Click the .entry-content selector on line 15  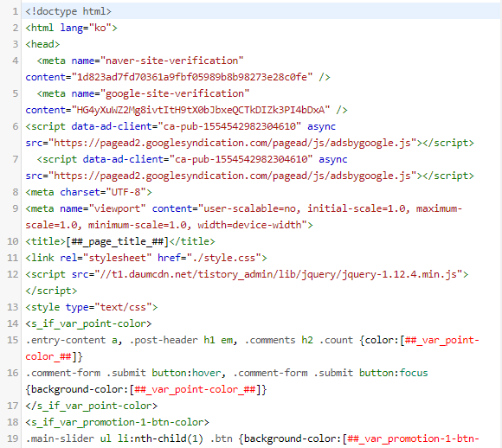(x=66, y=340)
